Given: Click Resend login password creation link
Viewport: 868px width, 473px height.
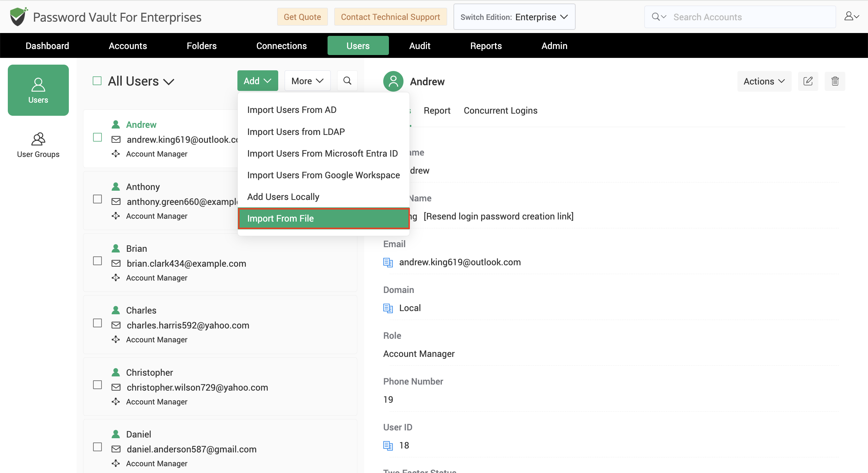Looking at the screenshot, I should coord(498,216).
